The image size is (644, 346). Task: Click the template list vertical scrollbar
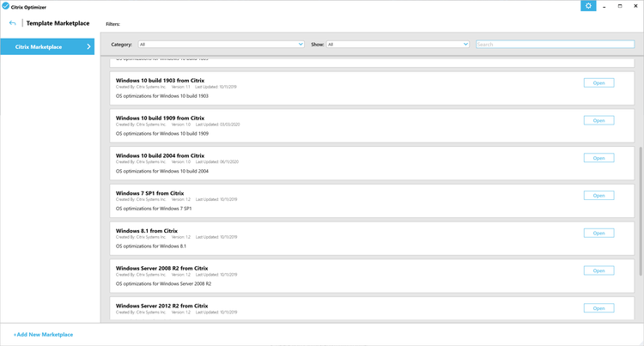click(x=641, y=211)
